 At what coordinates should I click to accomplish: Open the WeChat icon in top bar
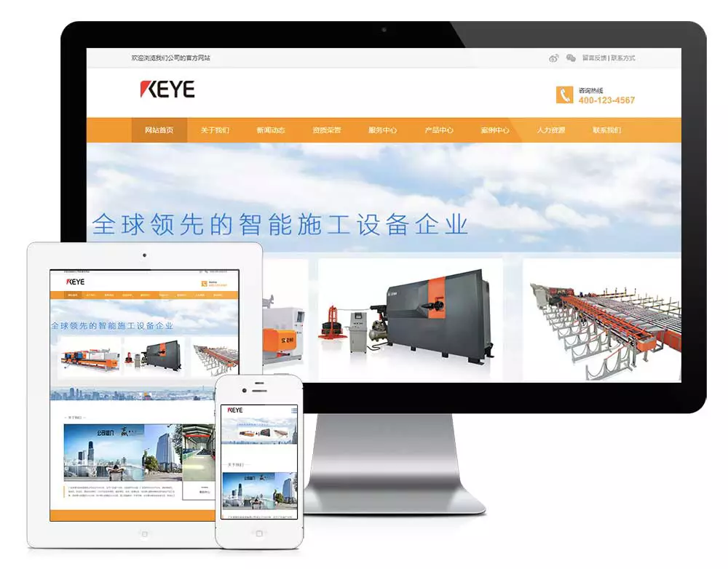(571, 58)
